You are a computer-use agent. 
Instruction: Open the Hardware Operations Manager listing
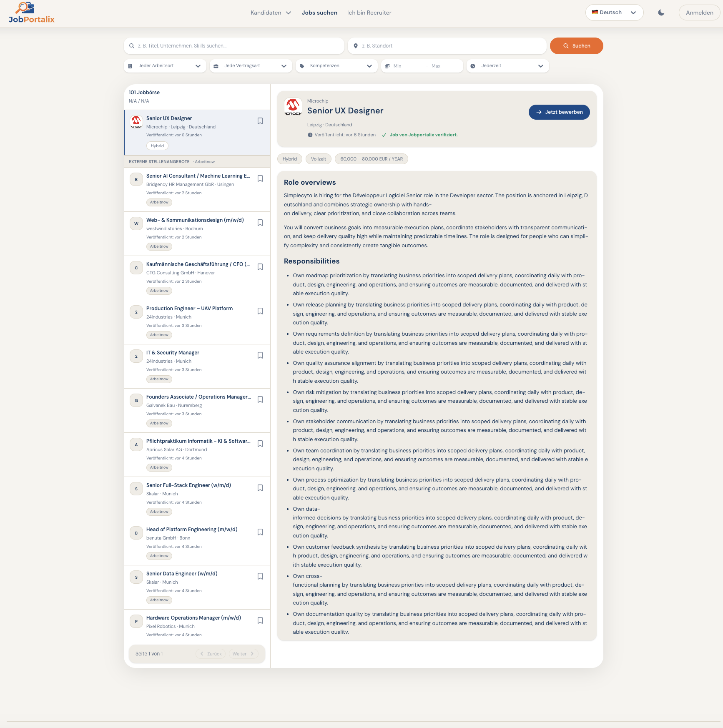(197, 625)
